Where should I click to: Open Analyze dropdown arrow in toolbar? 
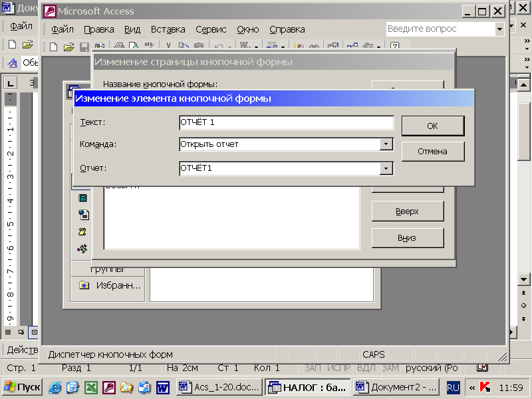pyautogui.click(x=283, y=47)
